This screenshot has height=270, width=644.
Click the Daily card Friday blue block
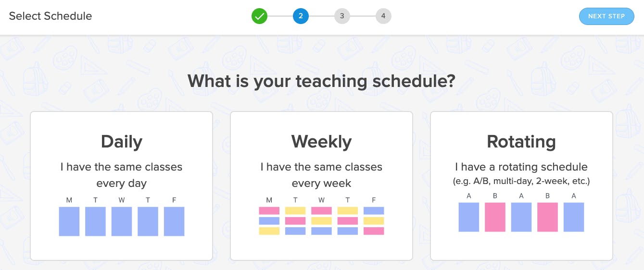click(x=174, y=221)
